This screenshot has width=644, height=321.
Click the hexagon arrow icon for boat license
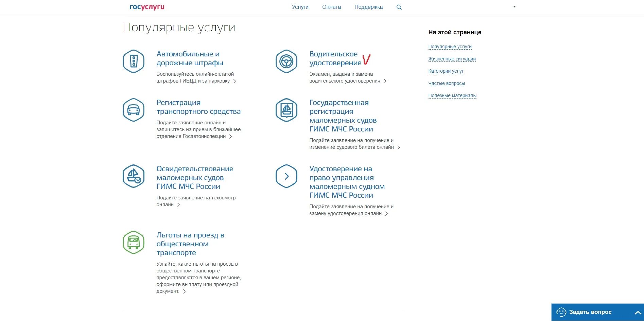tap(286, 176)
